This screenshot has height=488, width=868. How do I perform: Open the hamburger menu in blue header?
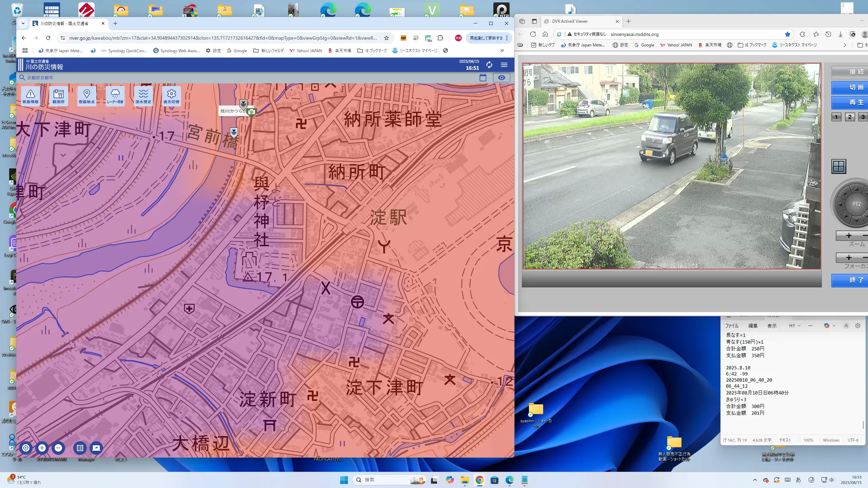click(x=504, y=65)
